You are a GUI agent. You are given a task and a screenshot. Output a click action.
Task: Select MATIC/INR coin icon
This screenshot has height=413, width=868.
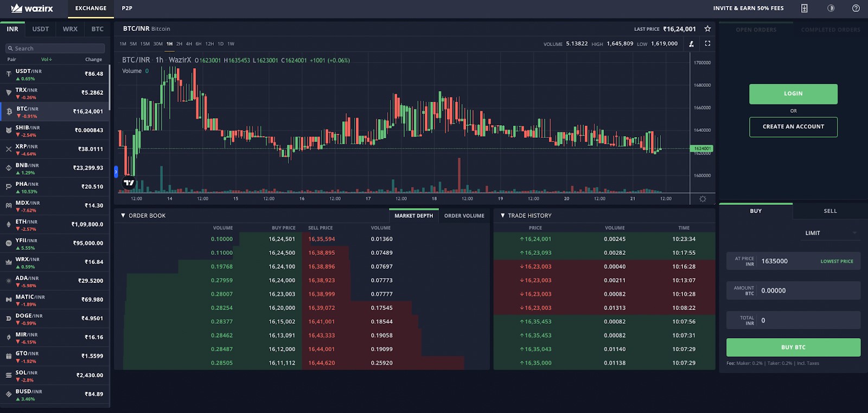coord(9,300)
